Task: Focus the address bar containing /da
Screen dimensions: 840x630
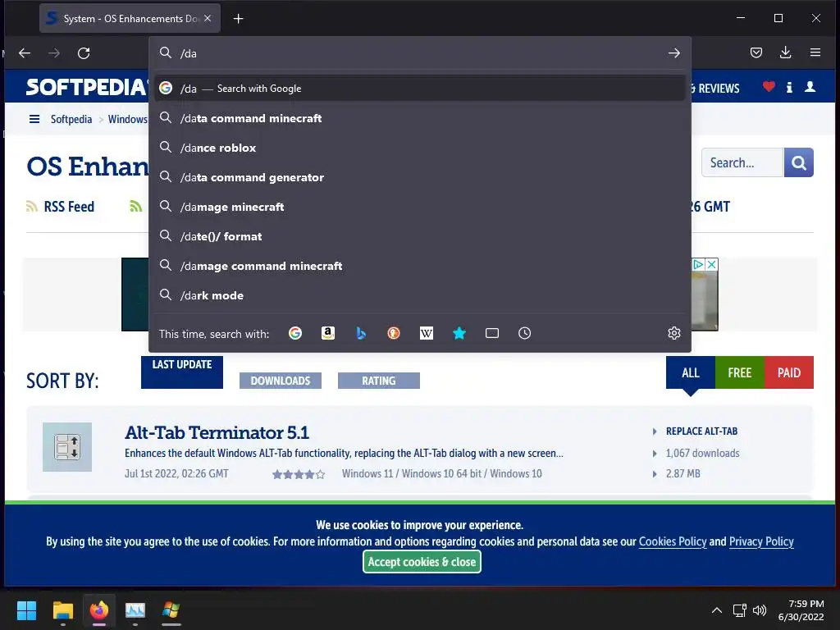Action: (420, 53)
